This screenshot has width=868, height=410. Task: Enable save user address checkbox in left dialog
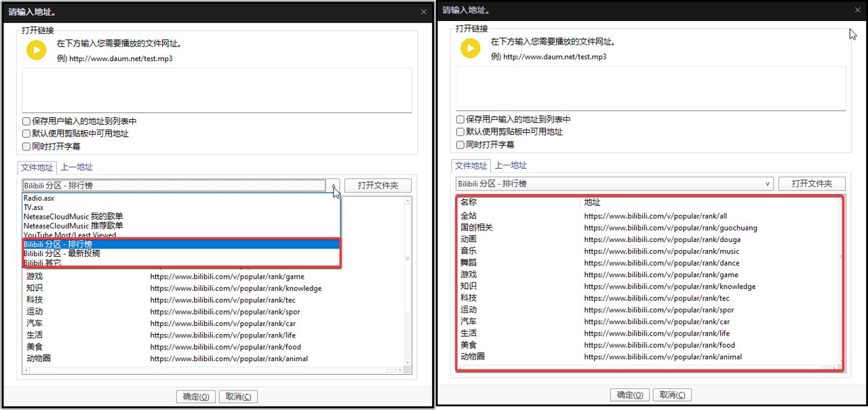click(26, 121)
